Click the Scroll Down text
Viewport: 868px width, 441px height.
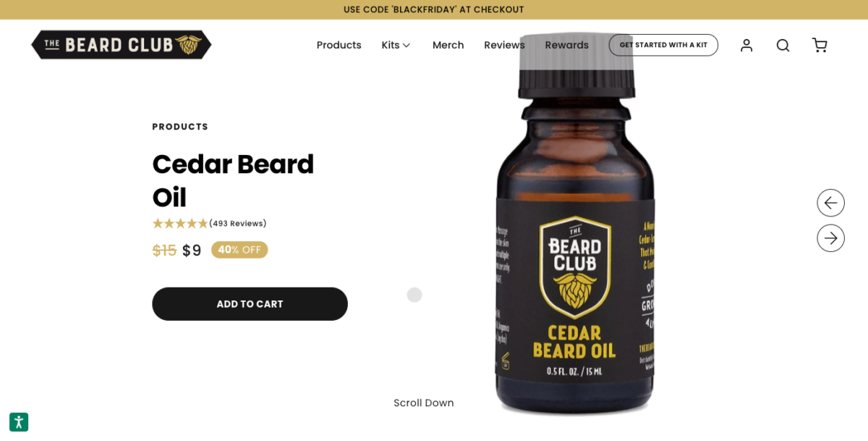click(x=424, y=403)
